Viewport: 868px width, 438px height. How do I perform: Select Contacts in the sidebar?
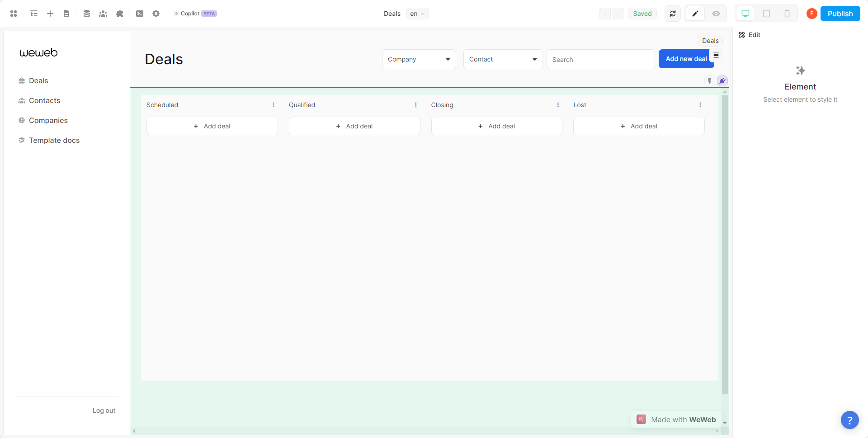tap(44, 100)
